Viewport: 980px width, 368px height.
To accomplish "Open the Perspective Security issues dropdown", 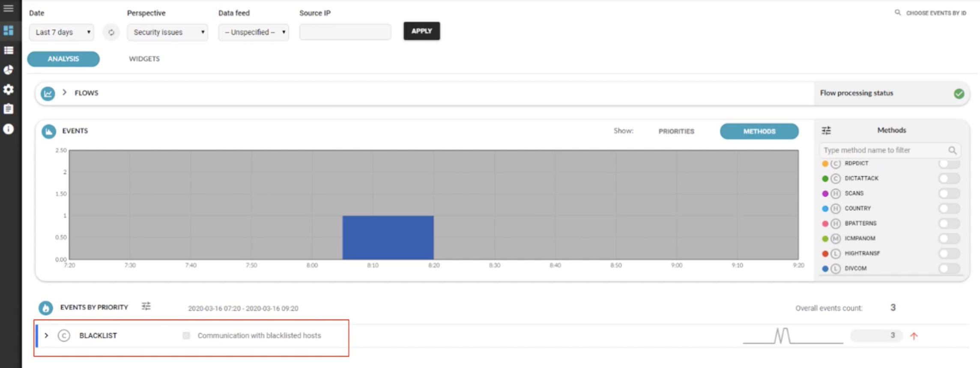I will pyautogui.click(x=167, y=33).
